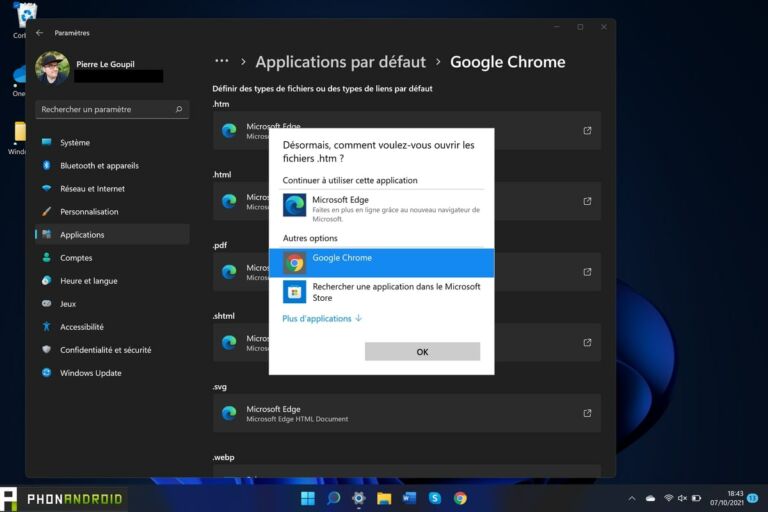The height and width of the screenshot is (512, 768).
Task: Open Jeux settings in sidebar
Action: click(112, 304)
